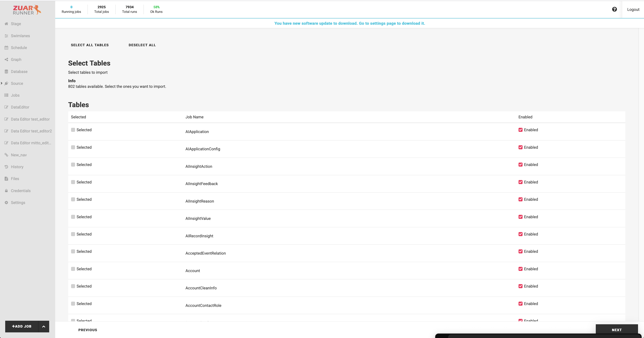Click the Source plug icon
Screen dimensions: 644x338
point(6,83)
